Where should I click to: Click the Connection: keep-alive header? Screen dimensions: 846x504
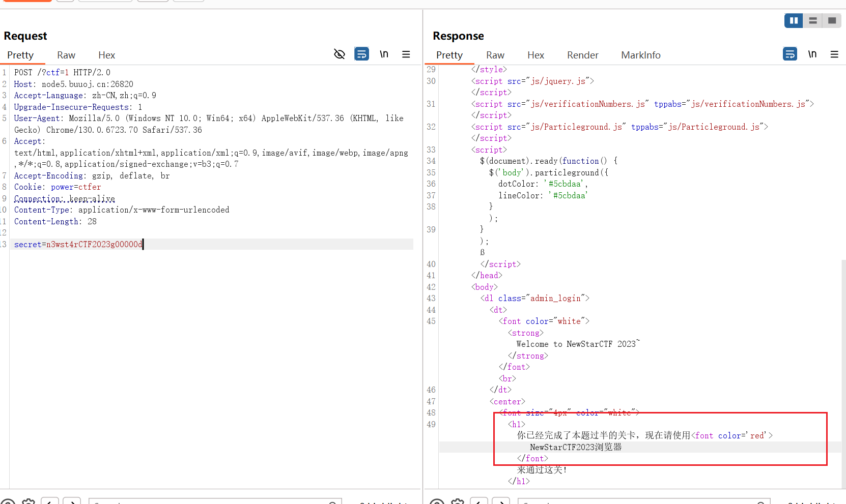pos(65,199)
